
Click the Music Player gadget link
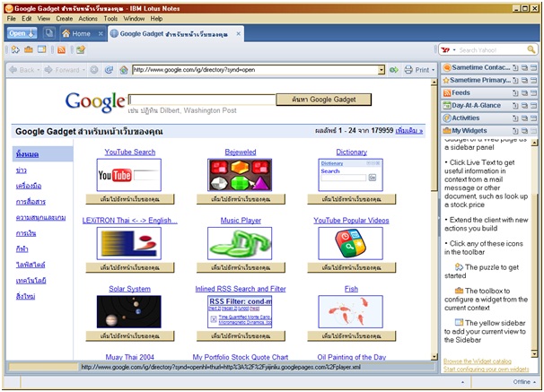click(x=241, y=220)
